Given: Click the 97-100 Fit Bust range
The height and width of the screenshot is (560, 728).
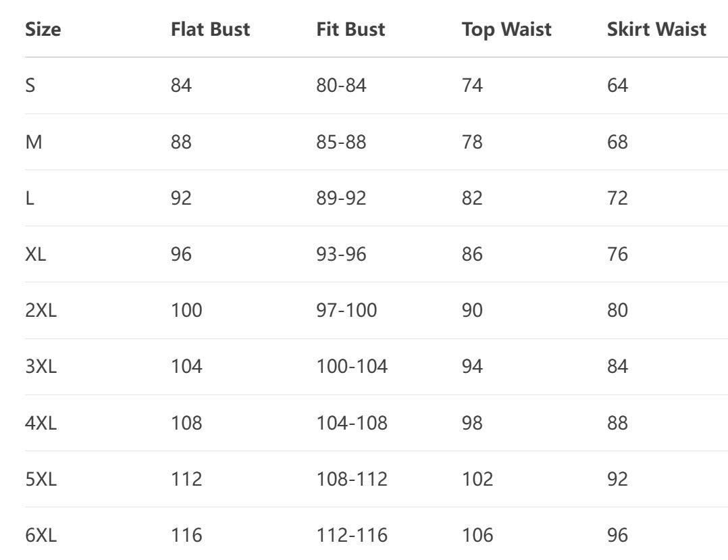Looking at the screenshot, I should [346, 310].
